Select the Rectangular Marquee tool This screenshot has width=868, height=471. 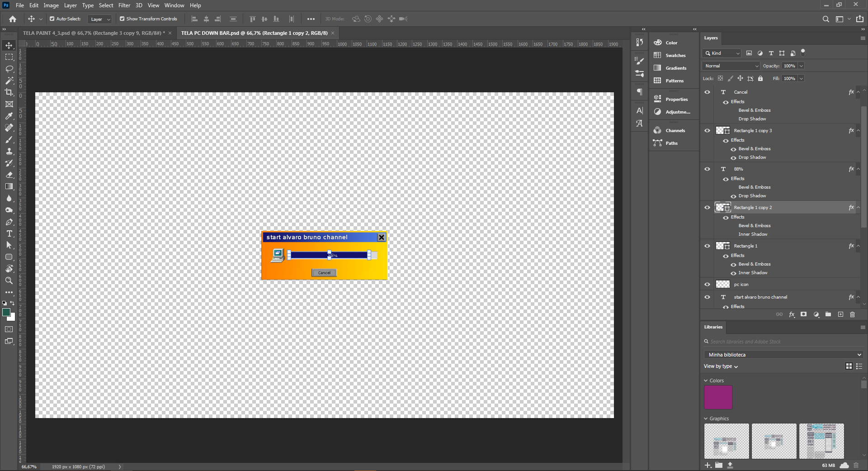point(9,57)
